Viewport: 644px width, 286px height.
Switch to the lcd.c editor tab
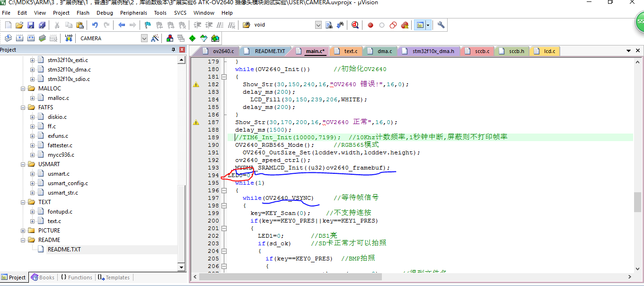(x=546, y=51)
